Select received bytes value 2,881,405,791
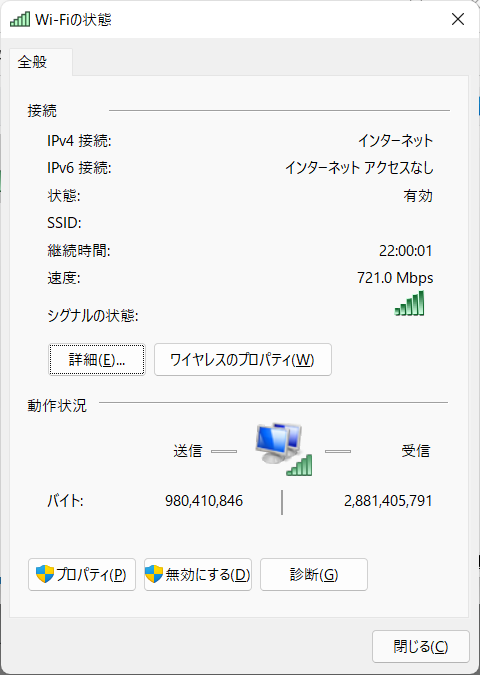Viewport: 480px width, 675px height. [388, 501]
